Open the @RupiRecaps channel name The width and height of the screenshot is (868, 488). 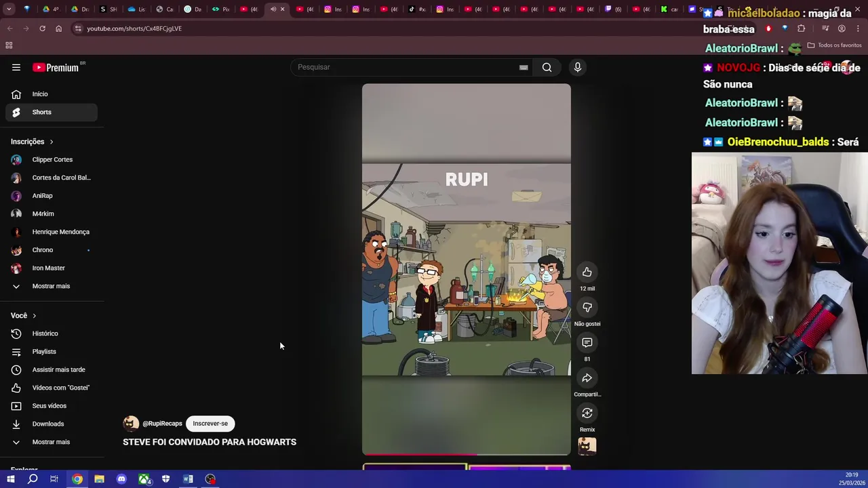(162, 424)
